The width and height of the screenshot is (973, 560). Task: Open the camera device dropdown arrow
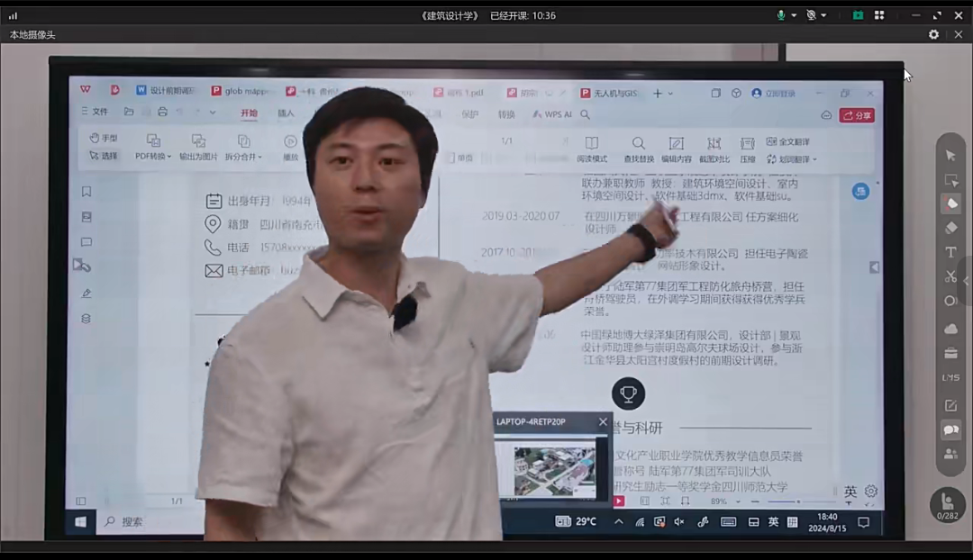pos(823,15)
